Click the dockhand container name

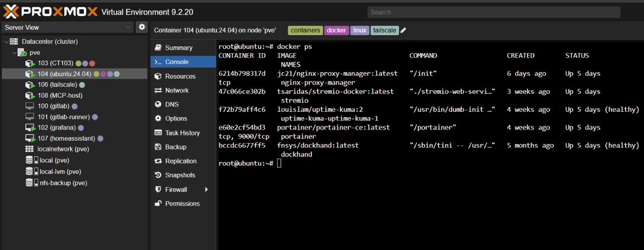(296, 154)
